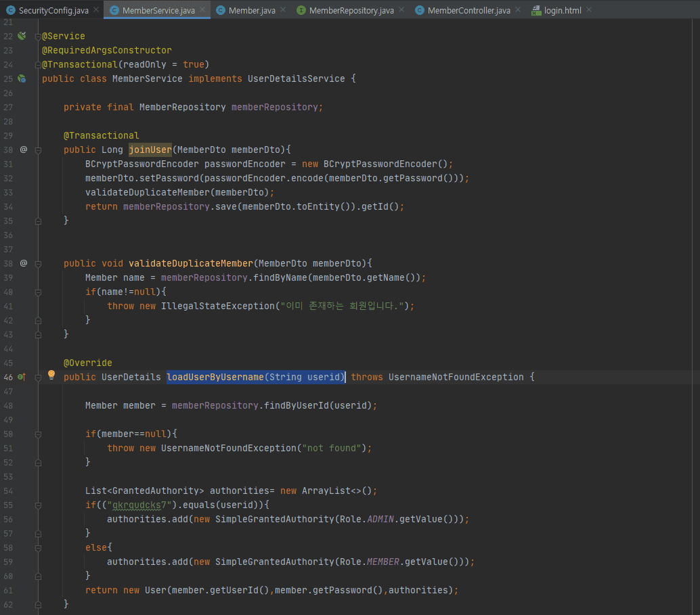This screenshot has width=700, height=615.
Task: Click the fold end marker at line 35
Action: tap(39, 221)
